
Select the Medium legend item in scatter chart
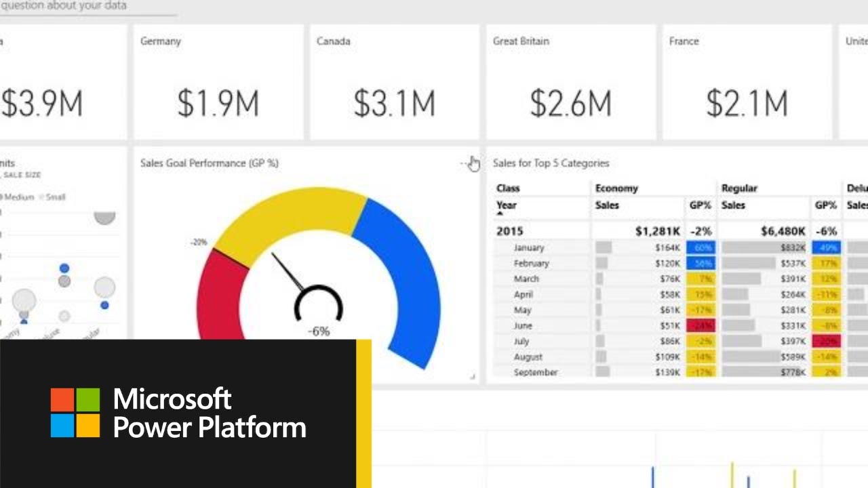[17, 197]
